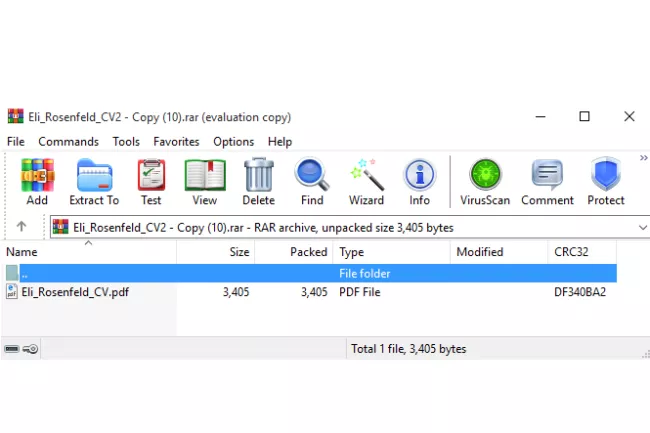Screen dimensions: 650x433
Task: Open the Tools menu
Action: (126, 142)
